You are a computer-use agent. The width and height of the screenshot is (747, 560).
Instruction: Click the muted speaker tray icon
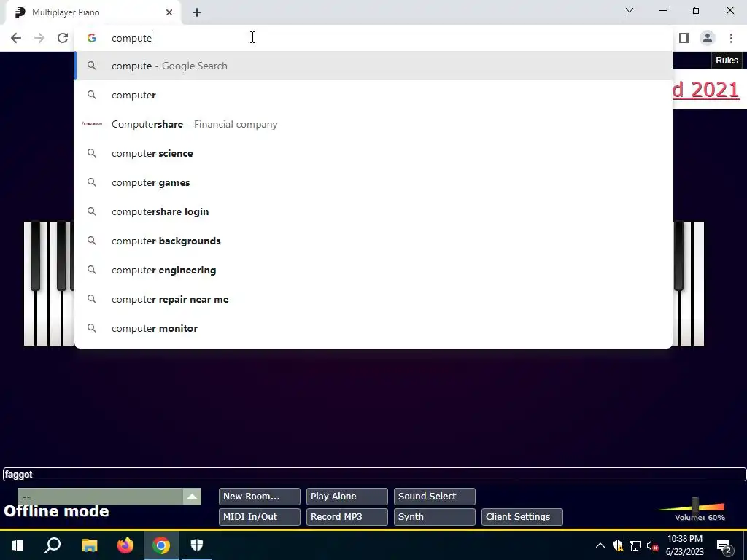(x=653, y=545)
